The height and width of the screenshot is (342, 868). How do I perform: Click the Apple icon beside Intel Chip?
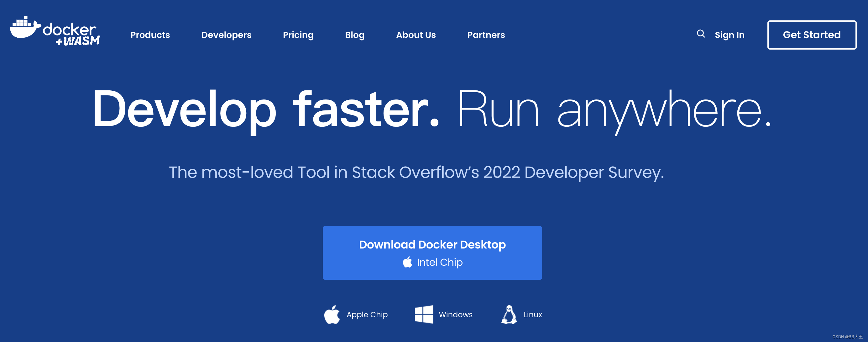pos(407,262)
